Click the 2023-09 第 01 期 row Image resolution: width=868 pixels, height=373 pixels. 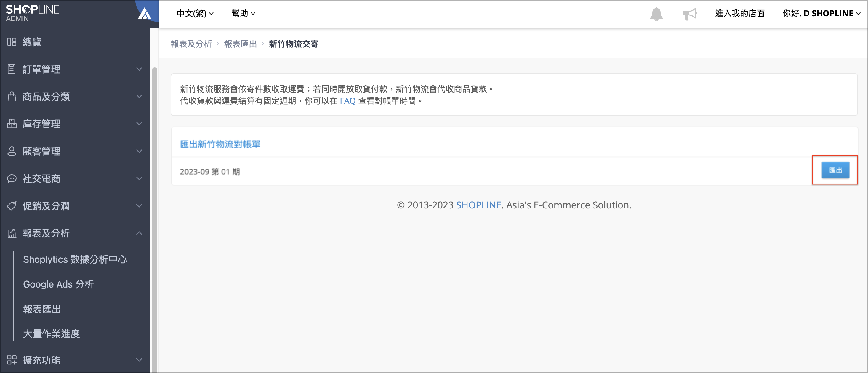[514, 171]
